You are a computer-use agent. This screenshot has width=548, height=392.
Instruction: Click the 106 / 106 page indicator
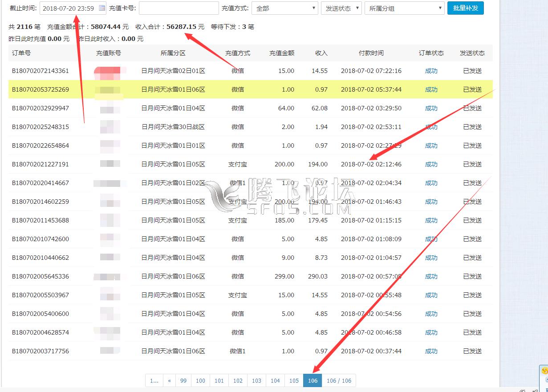click(339, 380)
